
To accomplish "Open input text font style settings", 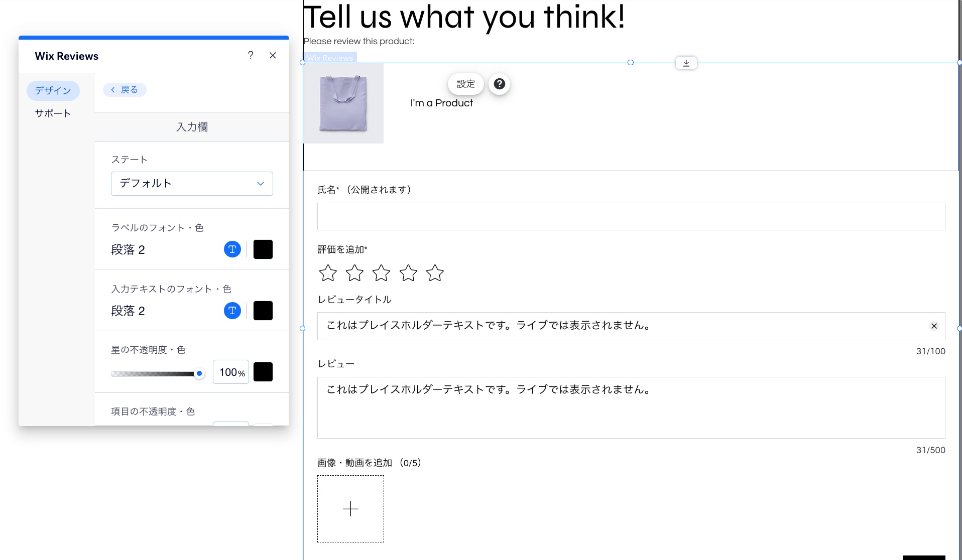I will click(232, 311).
